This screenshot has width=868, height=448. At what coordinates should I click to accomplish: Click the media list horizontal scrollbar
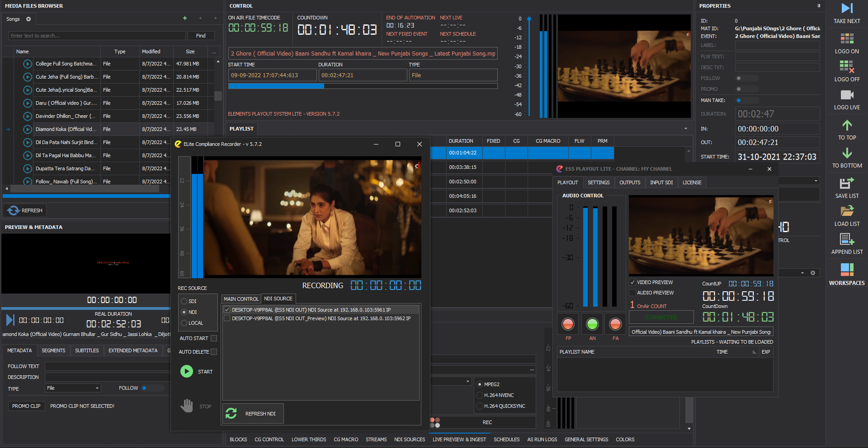point(85,188)
